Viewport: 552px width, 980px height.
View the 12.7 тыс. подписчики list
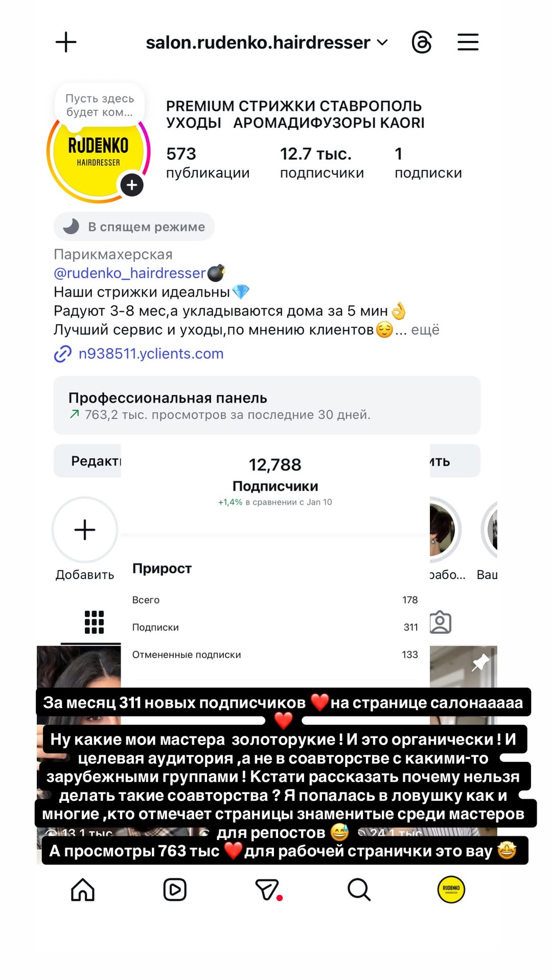point(321,163)
